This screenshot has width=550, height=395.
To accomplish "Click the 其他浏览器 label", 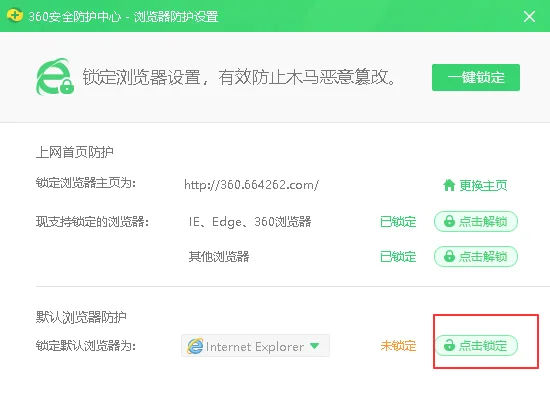I will coord(219,257).
